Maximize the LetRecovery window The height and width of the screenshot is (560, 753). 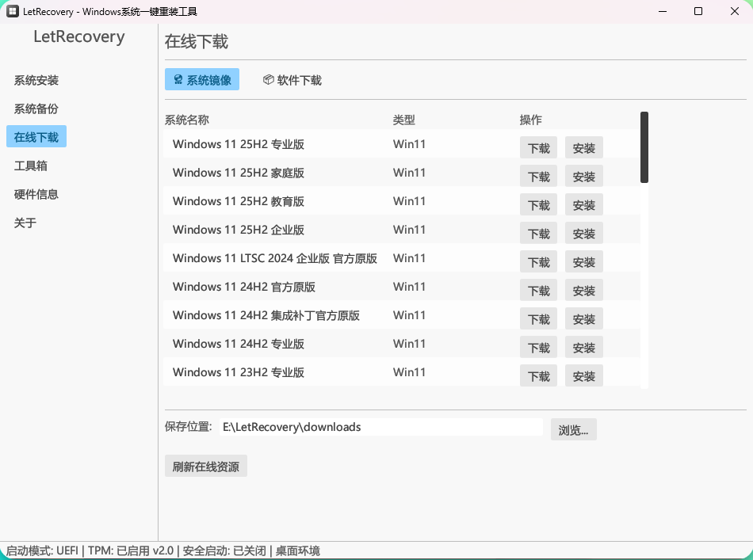(698, 11)
